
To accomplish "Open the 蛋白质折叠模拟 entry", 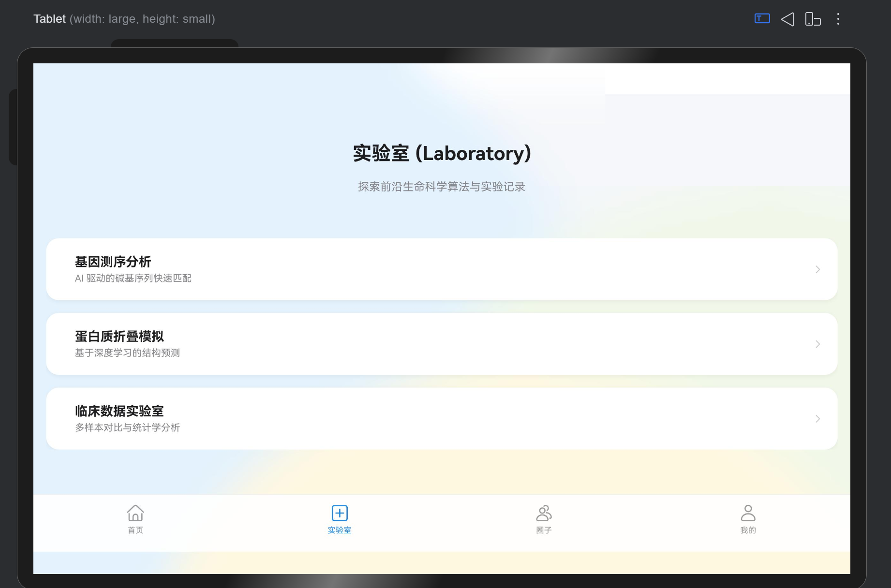I will tap(441, 344).
